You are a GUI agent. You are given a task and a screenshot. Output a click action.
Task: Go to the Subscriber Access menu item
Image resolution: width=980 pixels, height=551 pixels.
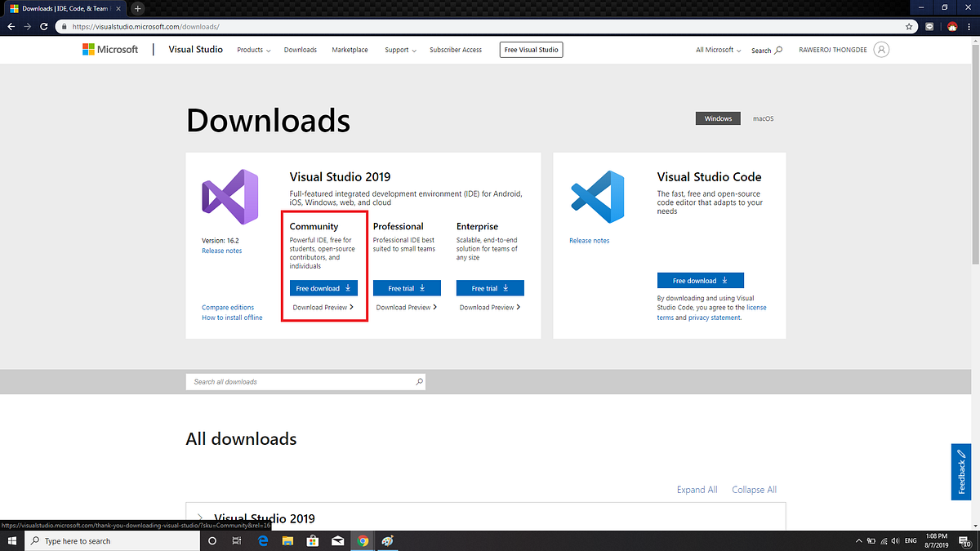click(x=456, y=50)
